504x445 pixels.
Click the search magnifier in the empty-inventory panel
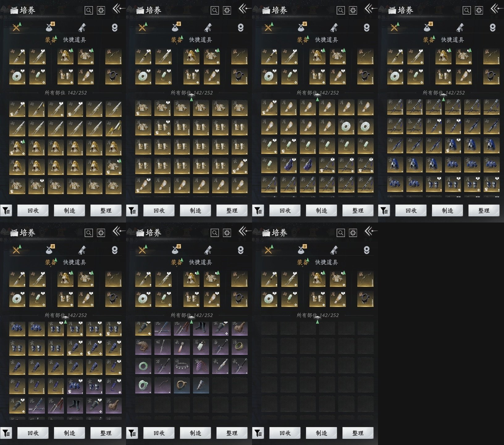(x=341, y=233)
